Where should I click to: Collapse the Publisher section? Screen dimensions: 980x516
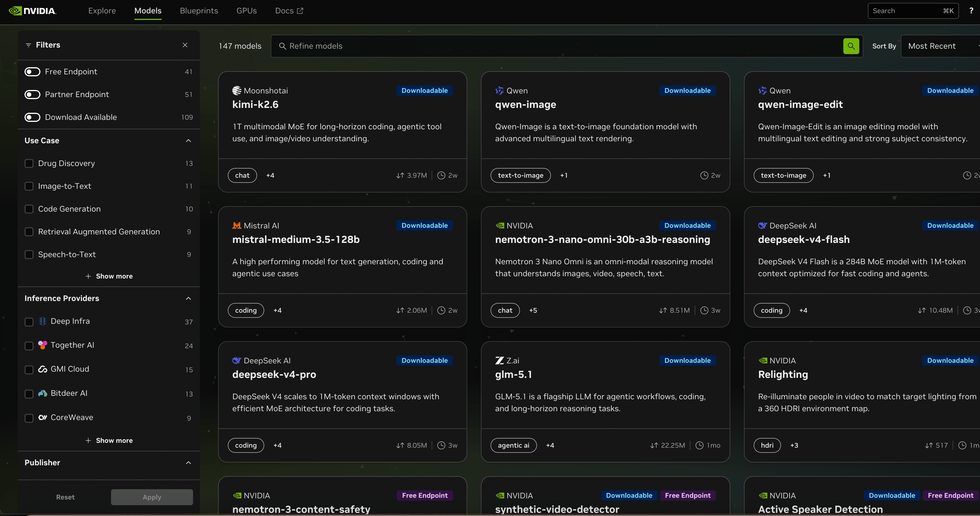point(188,463)
